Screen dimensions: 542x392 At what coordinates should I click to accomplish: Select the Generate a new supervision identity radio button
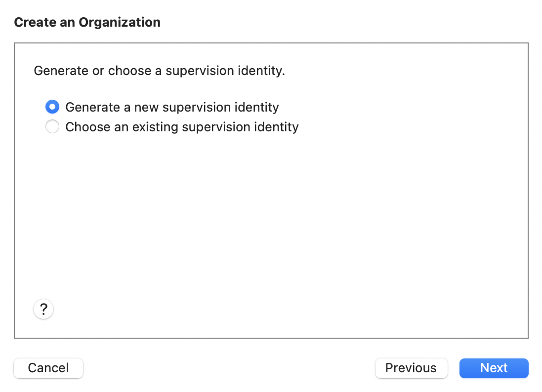[52, 107]
